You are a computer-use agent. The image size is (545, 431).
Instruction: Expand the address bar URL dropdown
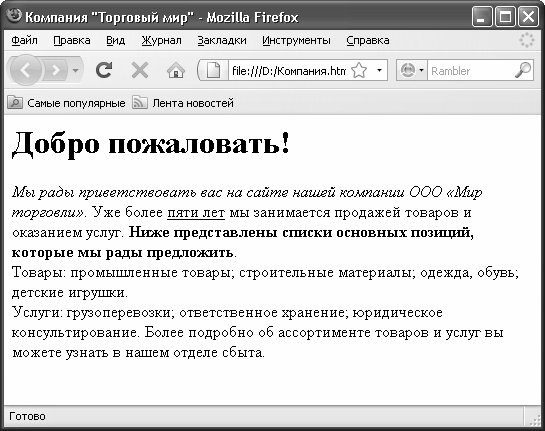[x=379, y=71]
